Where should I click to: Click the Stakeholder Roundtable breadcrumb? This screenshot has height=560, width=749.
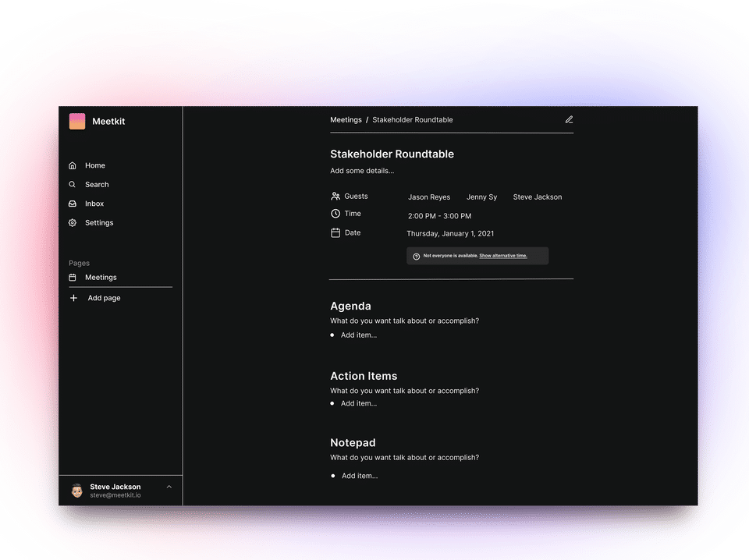click(413, 120)
